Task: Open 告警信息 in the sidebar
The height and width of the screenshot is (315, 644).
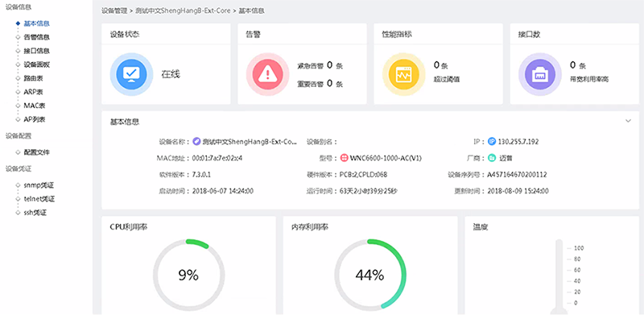Action: [37, 37]
